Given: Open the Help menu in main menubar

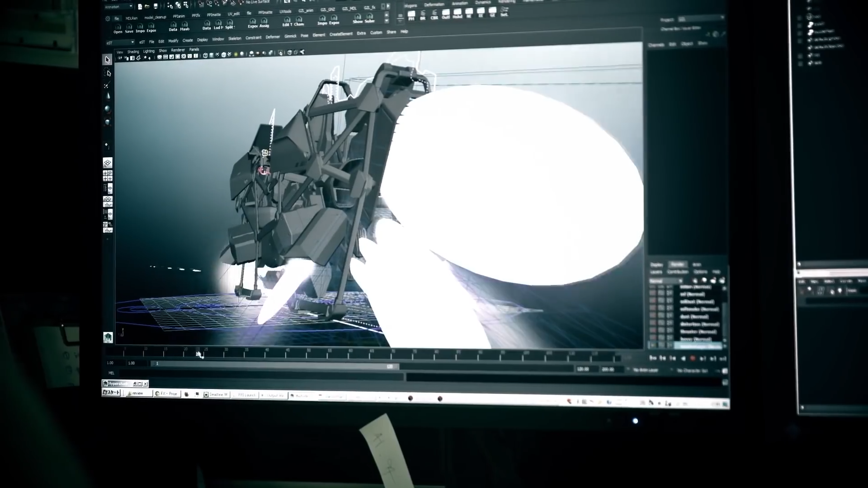Looking at the screenshot, I should [404, 32].
